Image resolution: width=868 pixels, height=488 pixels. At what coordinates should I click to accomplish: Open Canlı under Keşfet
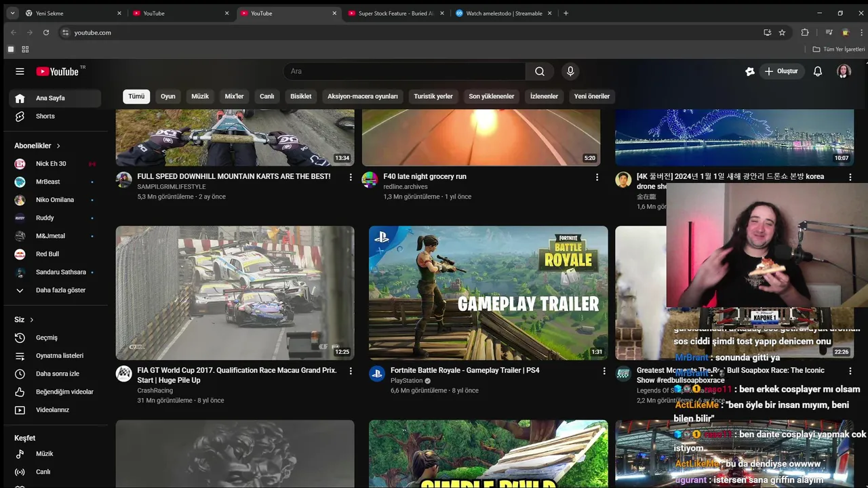[x=55, y=472]
